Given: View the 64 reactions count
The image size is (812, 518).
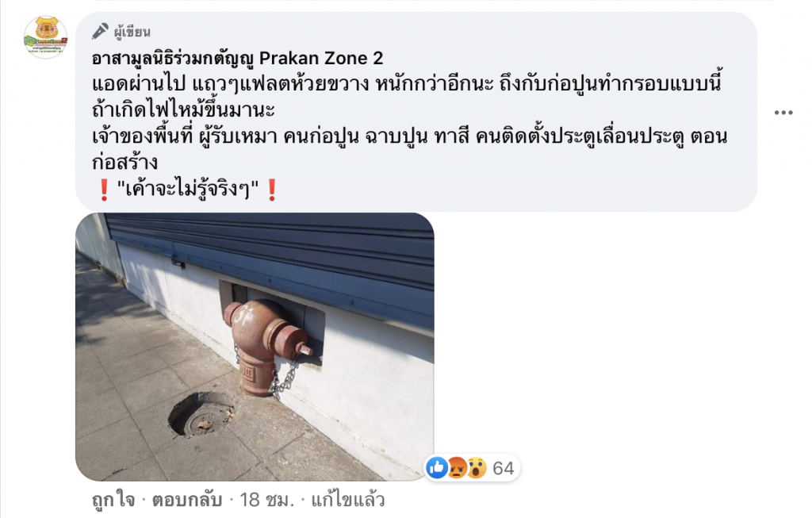Looking at the screenshot, I should tap(503, 468).
